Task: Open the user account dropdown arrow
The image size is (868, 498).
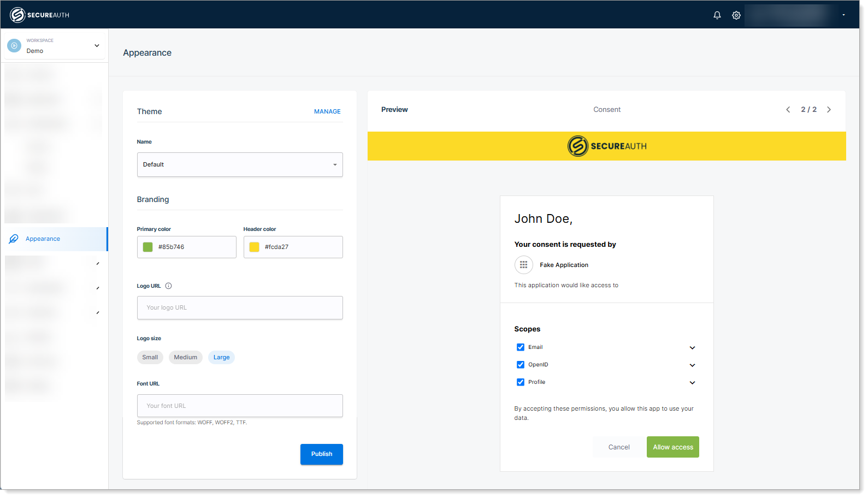Action: click(x=843, y=15)
